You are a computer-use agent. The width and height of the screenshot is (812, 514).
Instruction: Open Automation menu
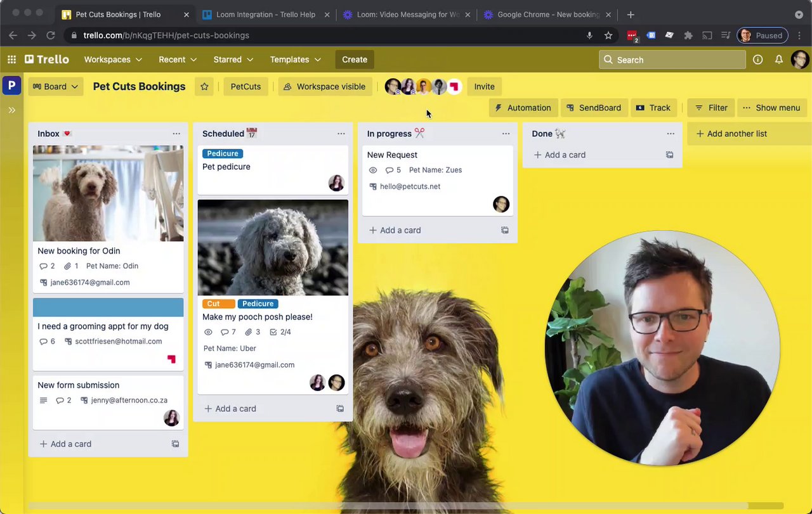tap(523, 108)
